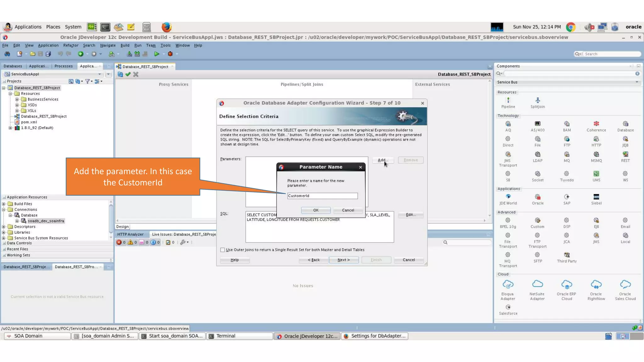Cancel the Parameter Name dialog
This screenshot has height=362, width=644.
click(x=348, y=210)
